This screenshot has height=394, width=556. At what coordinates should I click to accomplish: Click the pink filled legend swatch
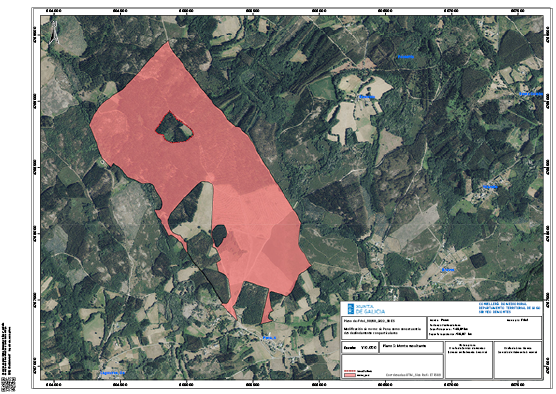(x=350, y=375)
